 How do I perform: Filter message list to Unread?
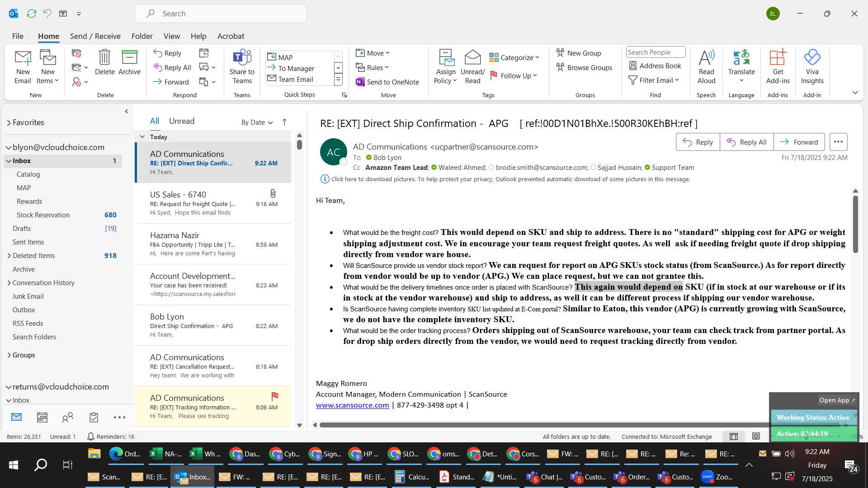click(x=182, y=121)
